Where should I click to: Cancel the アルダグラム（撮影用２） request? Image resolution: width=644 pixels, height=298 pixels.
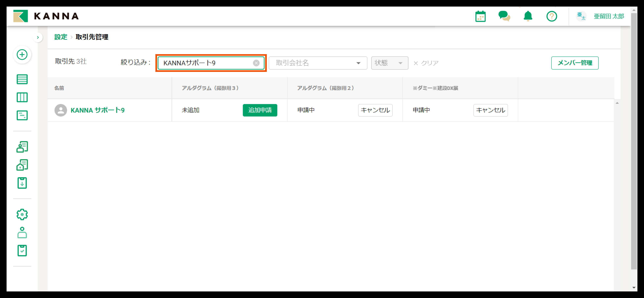pos(375,110)
